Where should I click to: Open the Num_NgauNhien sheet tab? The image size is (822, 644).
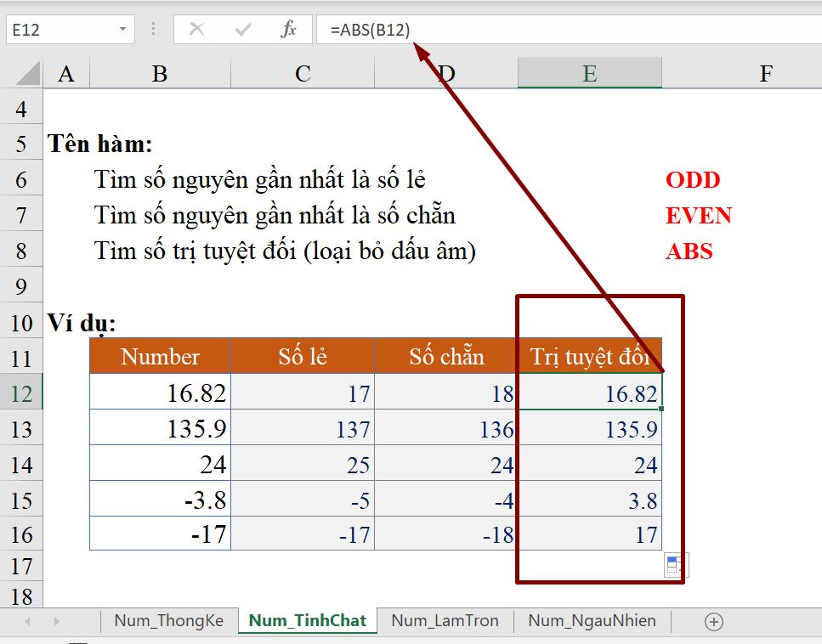pos(591,621)
